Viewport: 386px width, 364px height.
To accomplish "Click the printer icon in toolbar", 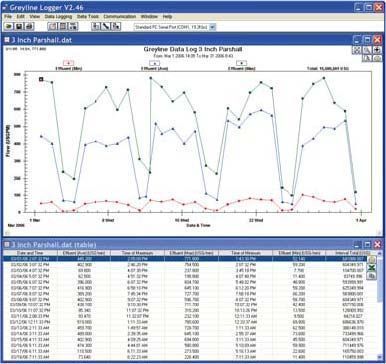I will [29, 27].
